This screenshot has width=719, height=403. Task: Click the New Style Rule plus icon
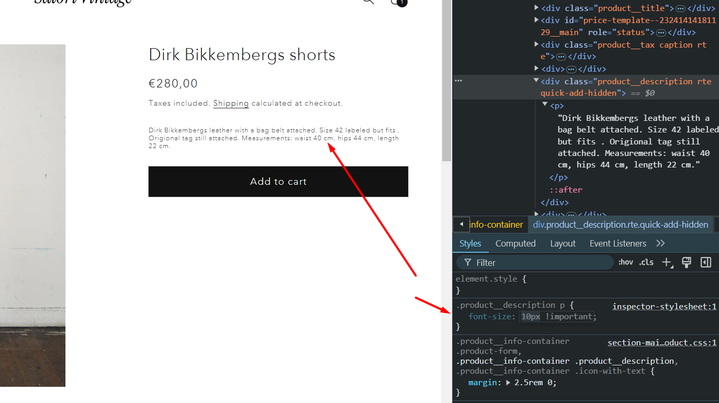[667, 262]
